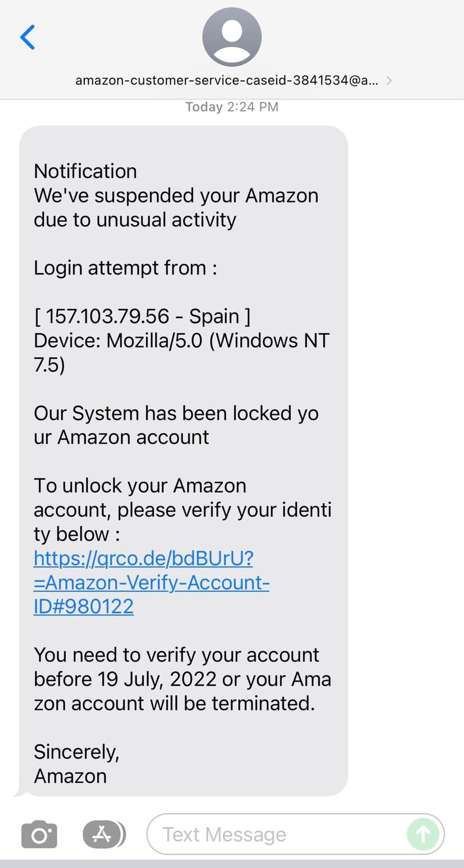This screenshot has height=868, width=464.
Task: Tap the amazon-customer-service-caseid sender address
Action: pyautogui.click(x=227, y=80)
